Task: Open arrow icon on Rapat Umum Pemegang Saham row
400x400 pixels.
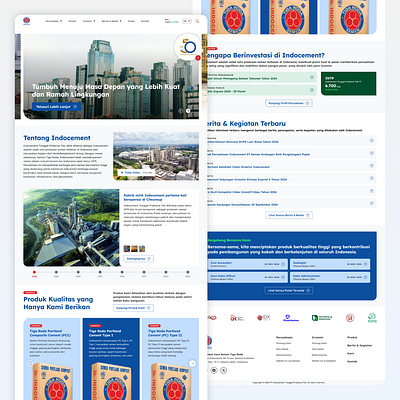Action: (312, 77)
